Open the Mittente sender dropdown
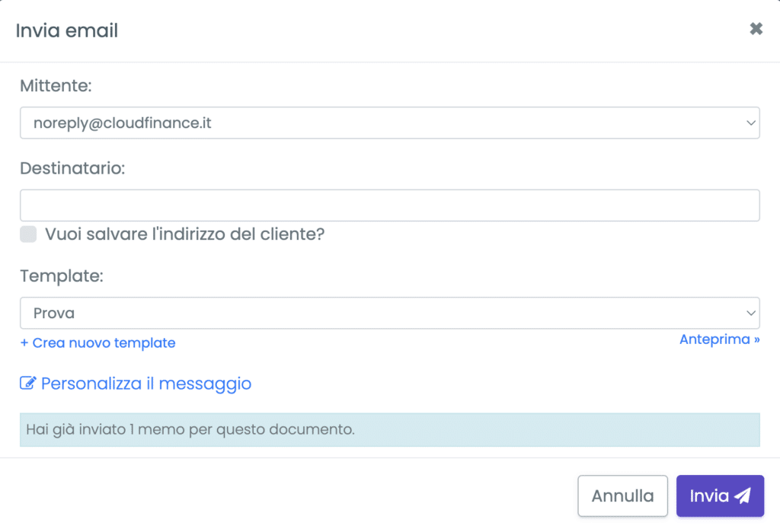Viewport: 780px width, 532px height. (x=389, y=123)
